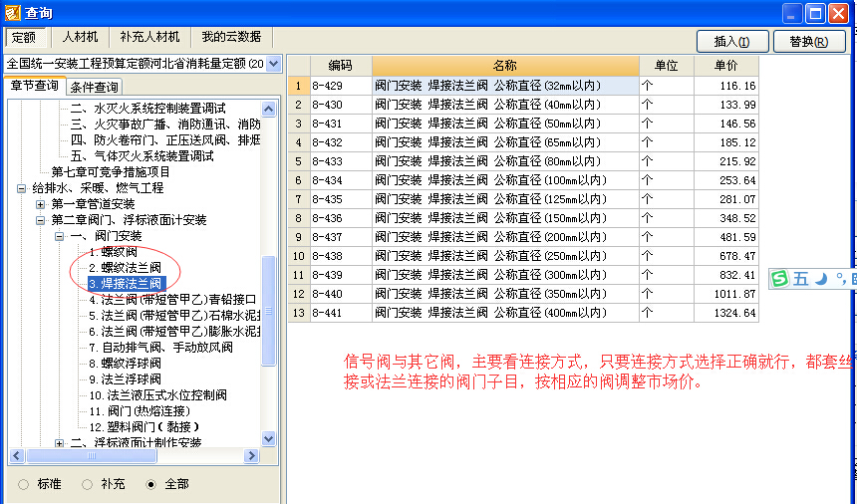Click the tree scroll down arrow
This screenshot has height=504, width=857.
coord(268,438)
